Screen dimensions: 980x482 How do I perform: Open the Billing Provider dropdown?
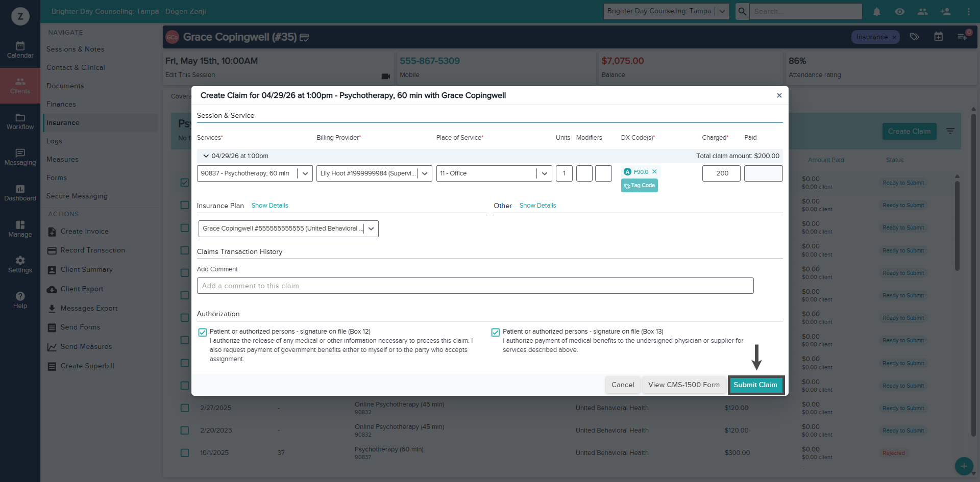coord(374,173)
